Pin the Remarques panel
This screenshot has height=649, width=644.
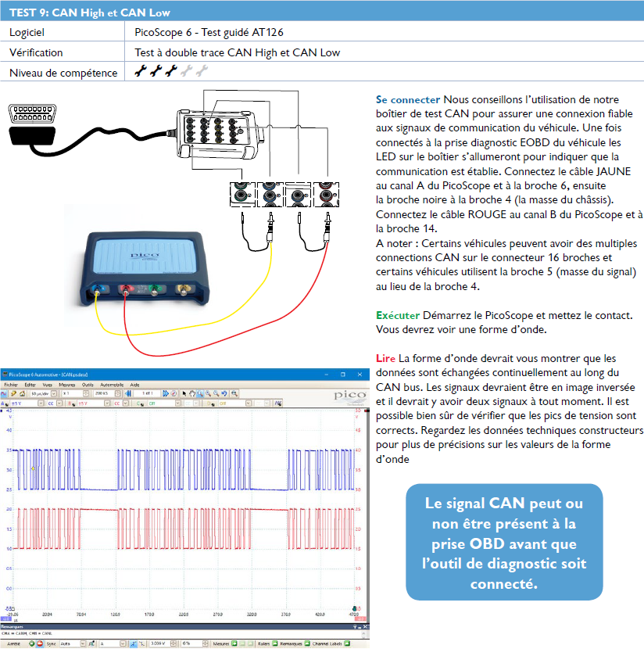pyautogui.click(x=355, y=626)
